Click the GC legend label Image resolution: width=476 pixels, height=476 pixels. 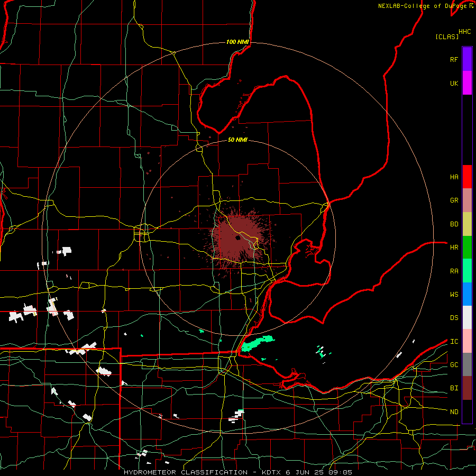click(x=454, y=365)
